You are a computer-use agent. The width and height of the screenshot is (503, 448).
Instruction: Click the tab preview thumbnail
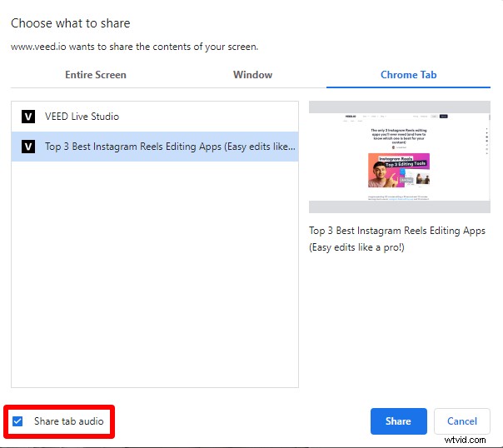(x=400, y=157)
